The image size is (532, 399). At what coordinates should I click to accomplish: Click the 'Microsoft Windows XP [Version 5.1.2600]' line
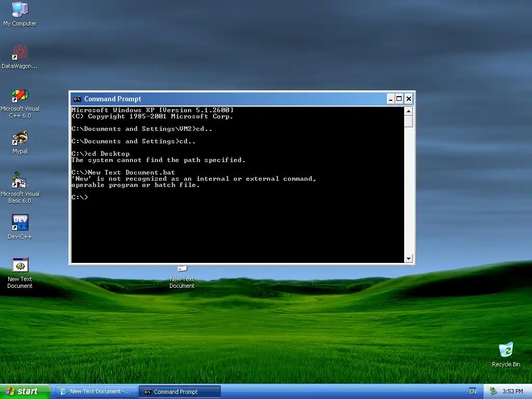coord(153,110)
